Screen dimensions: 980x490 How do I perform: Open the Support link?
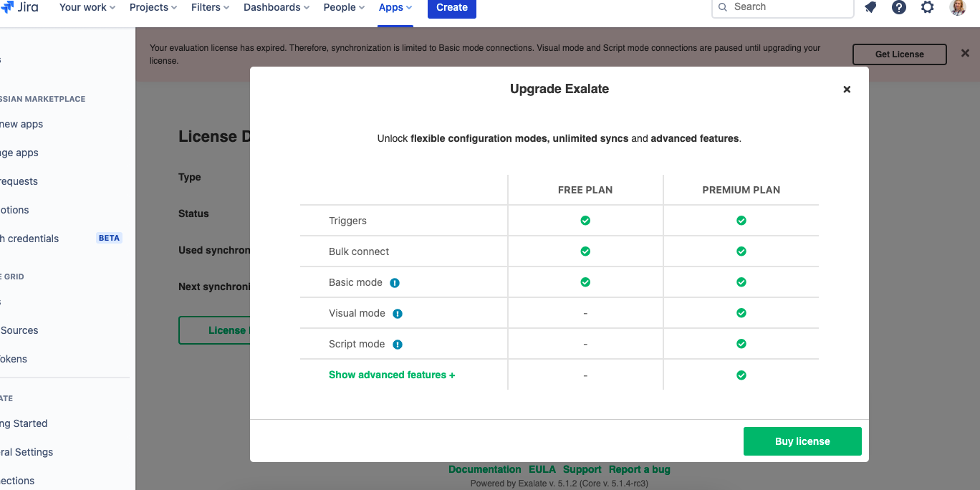(x=582, y=470)
